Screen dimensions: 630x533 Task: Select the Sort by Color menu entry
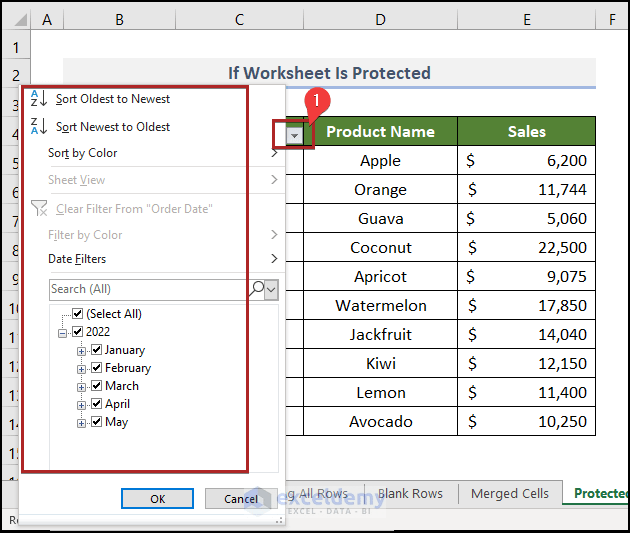[x=83, y=153]
